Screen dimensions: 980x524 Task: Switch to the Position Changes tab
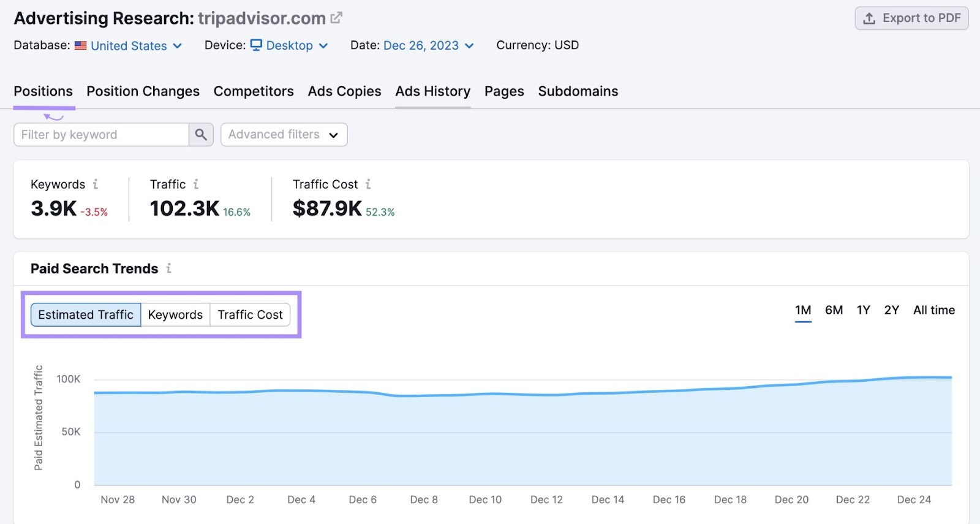click(143, 91)
